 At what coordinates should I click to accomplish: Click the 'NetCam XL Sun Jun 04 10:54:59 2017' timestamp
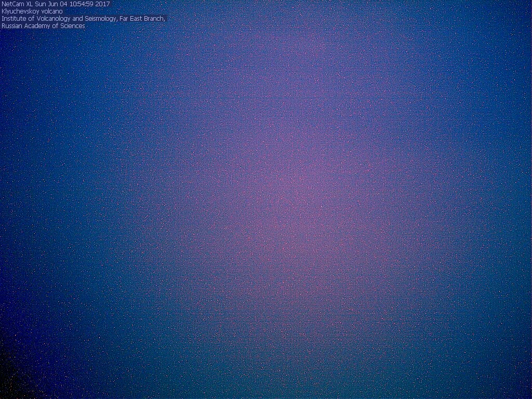pos(56,4)
